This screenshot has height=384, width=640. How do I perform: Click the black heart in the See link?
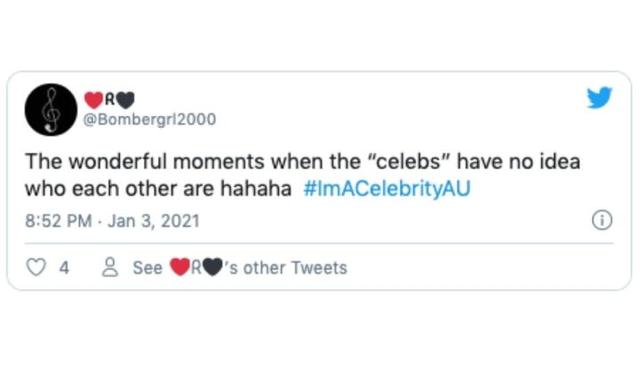point(212,267)
